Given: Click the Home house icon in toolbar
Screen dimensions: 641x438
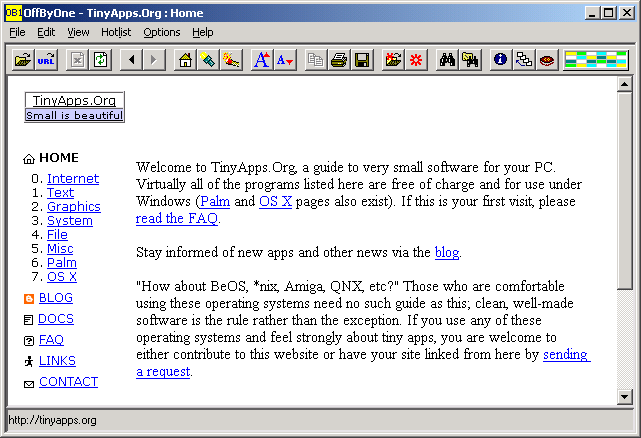Looking at the screenshot, I should [x=185, y=60].
